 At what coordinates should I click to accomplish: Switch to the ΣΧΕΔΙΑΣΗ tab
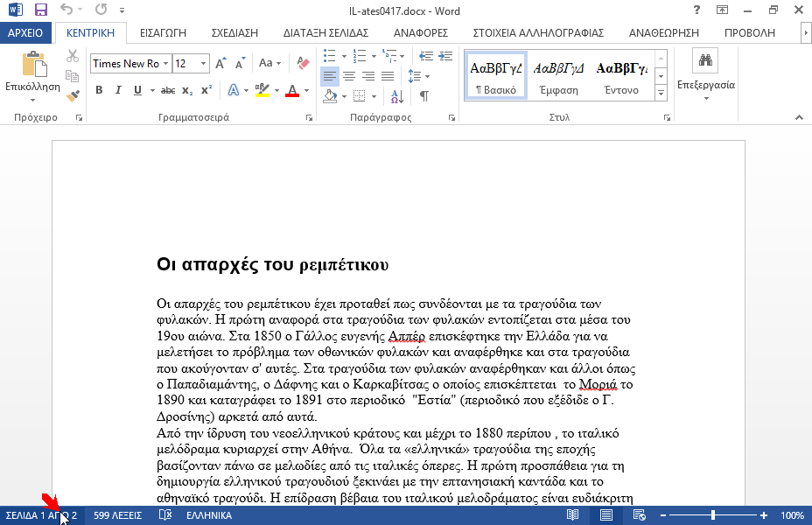pos(234,33)
